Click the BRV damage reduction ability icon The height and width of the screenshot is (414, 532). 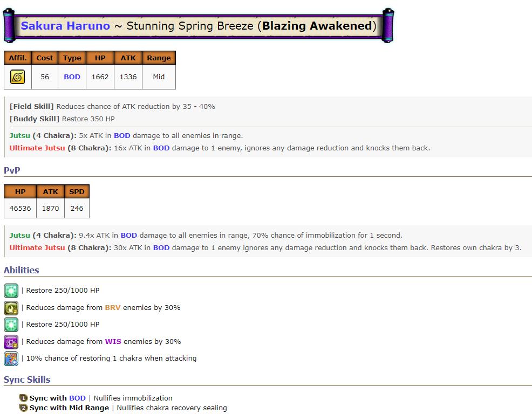click(11, 308)
